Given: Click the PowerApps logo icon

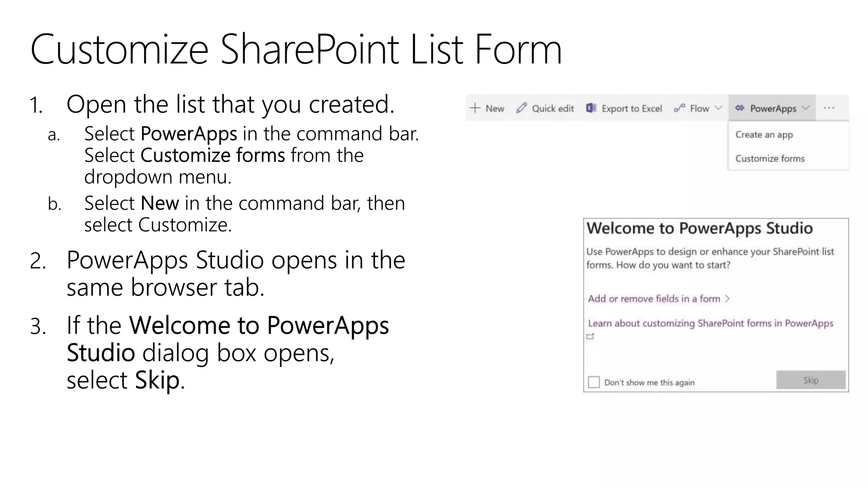Looking at the screenshot, I should pyautogui.click(x=740, y=108).
